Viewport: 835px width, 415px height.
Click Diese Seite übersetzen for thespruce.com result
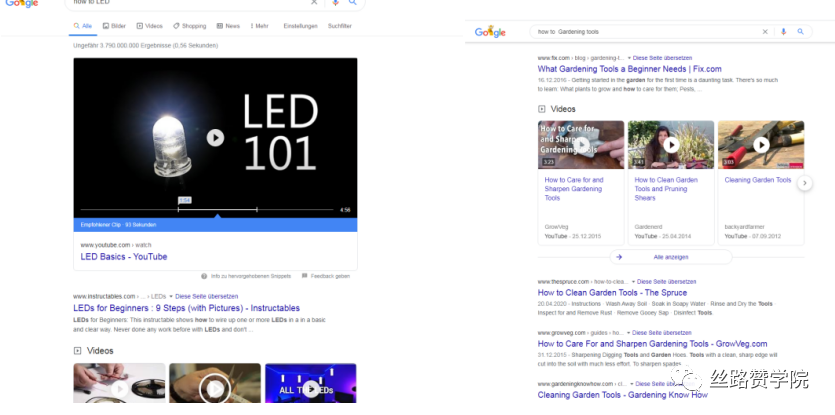pyautogui.click(x=667, y=281)
